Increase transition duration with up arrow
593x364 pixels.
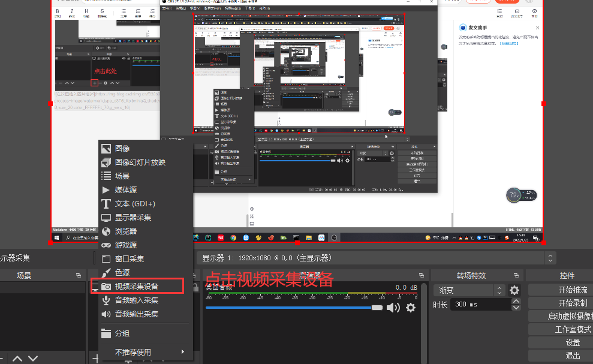tap(516, 301)
